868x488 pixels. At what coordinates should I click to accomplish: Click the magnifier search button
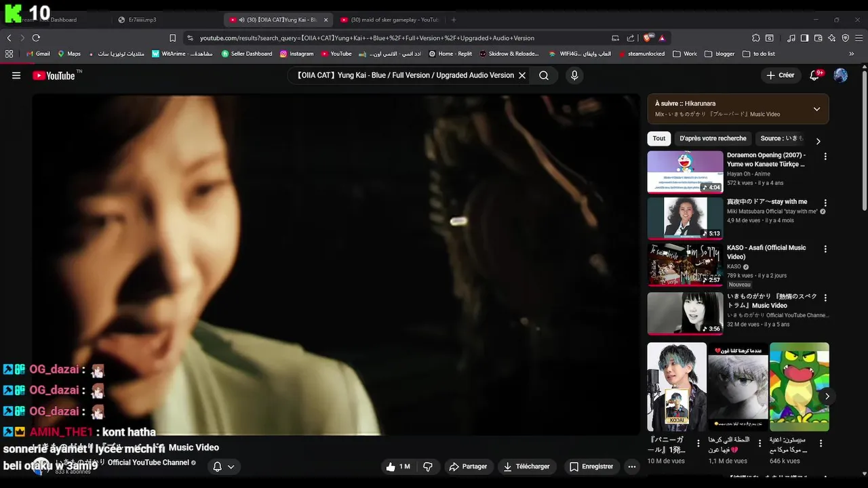click(x=544, y=75)
